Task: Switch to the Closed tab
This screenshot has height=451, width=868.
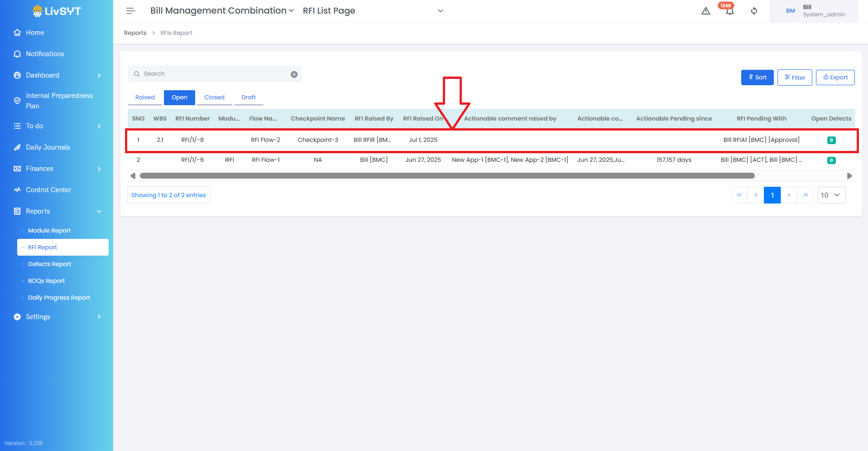Action: 214,97
